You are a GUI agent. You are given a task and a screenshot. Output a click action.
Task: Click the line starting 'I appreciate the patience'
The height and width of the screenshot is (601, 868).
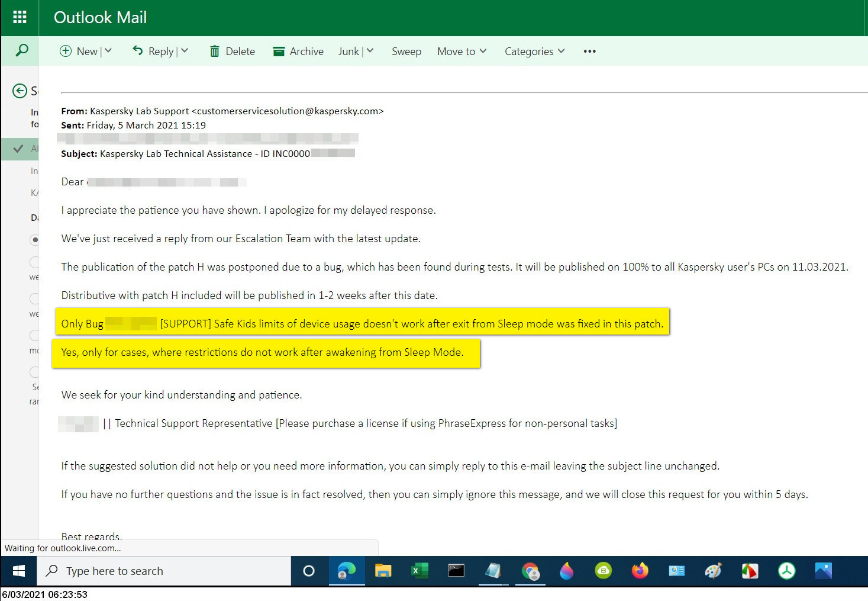tap(249, 210)
